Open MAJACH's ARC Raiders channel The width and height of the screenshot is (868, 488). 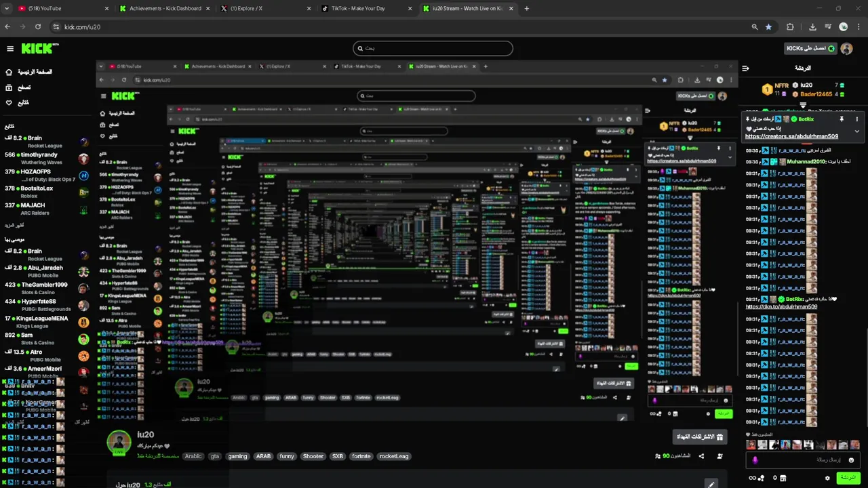(47, 209)
